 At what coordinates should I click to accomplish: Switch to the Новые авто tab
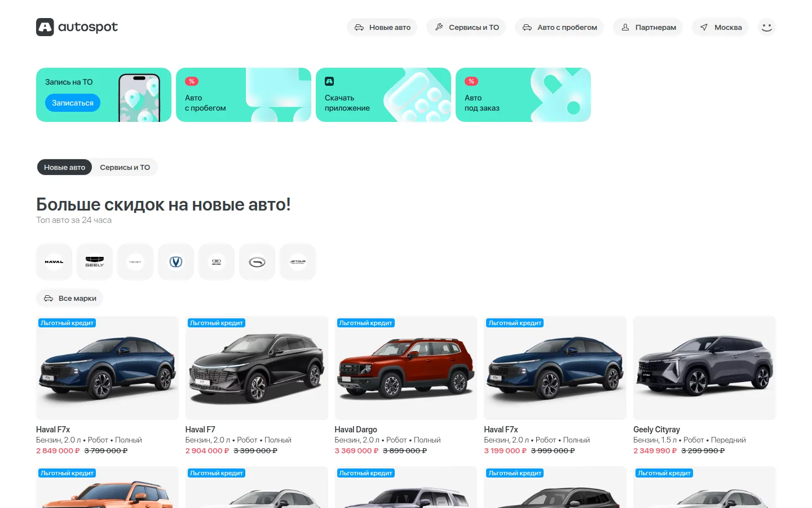click(64, 167)
